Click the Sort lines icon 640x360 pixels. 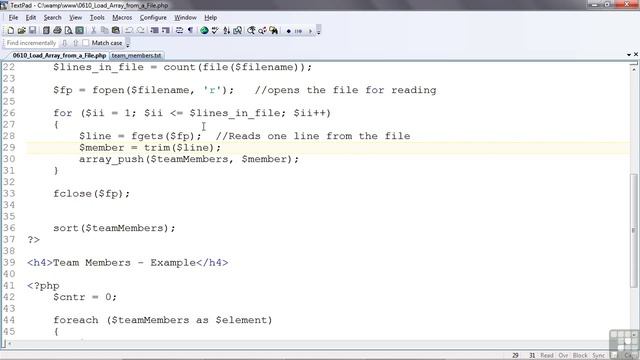pyautogui.click(x=226, y=31)
